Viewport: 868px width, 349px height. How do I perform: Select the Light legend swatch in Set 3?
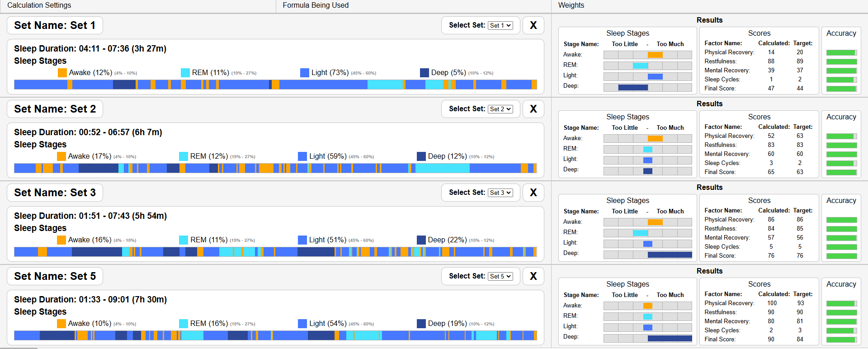click(302, 240)
